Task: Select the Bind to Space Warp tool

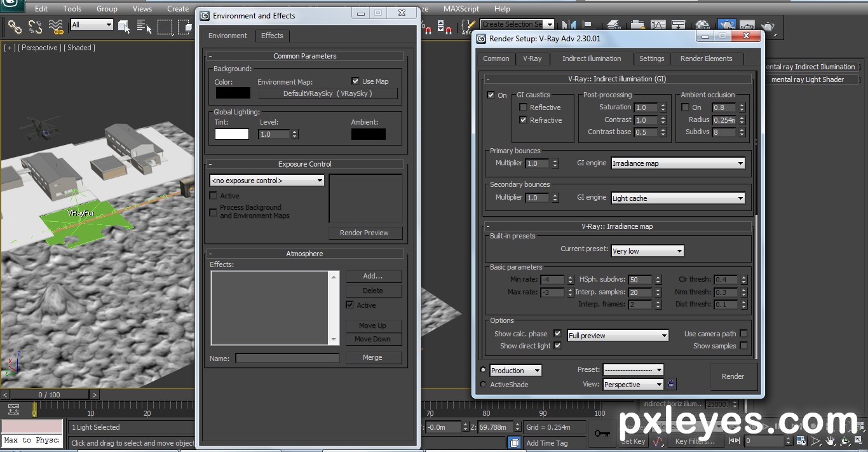Action: point(57,26)
